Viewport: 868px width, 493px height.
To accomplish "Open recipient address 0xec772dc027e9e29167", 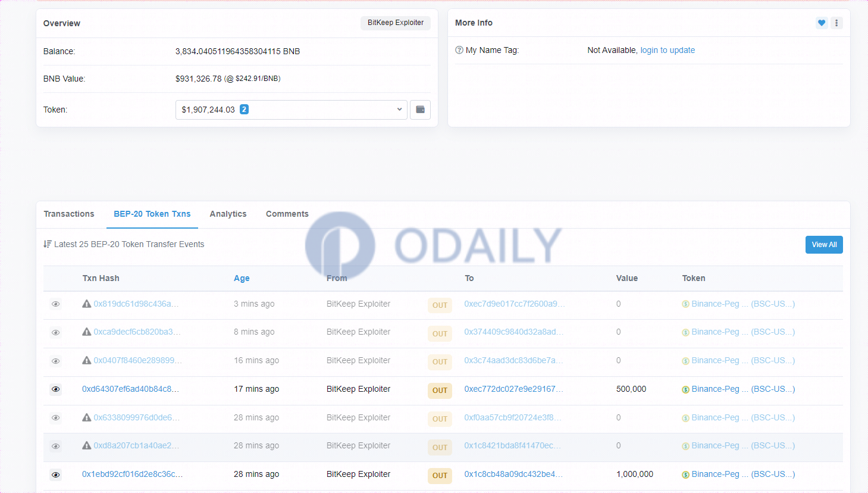I will pos(513,389).
